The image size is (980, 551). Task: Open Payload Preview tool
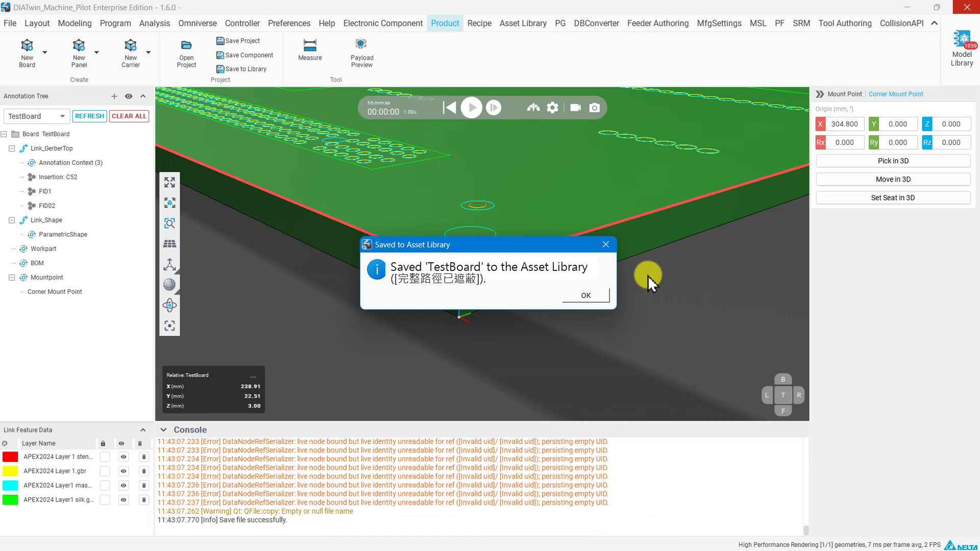coord(362,53)
